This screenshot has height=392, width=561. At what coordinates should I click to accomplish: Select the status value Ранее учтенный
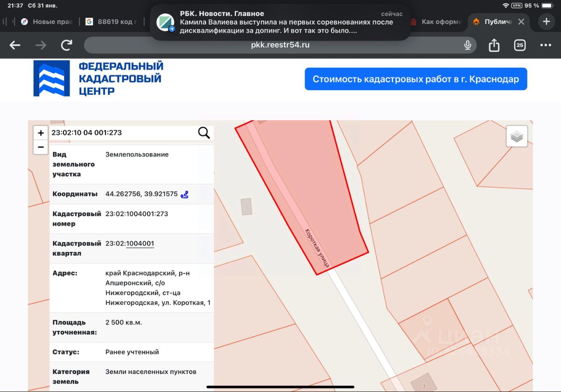coord(132,352)
